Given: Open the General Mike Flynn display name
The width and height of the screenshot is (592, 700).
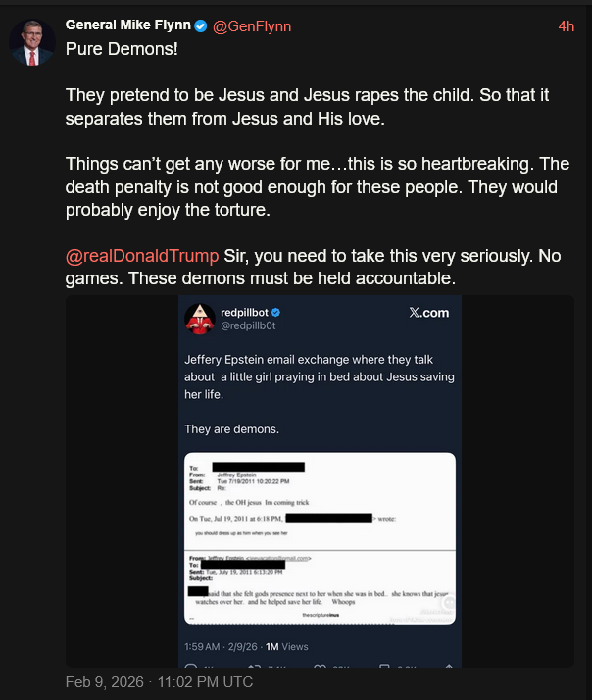Looking at the screenshot, I should point(127,25).
